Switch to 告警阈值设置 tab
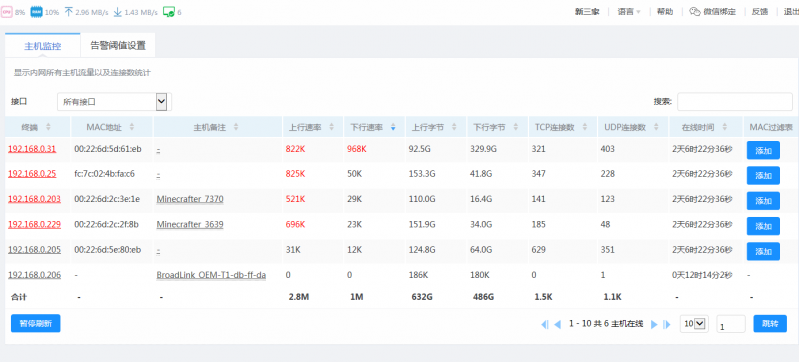The height and width of the screenshot is (362, 799). [118, 46]
